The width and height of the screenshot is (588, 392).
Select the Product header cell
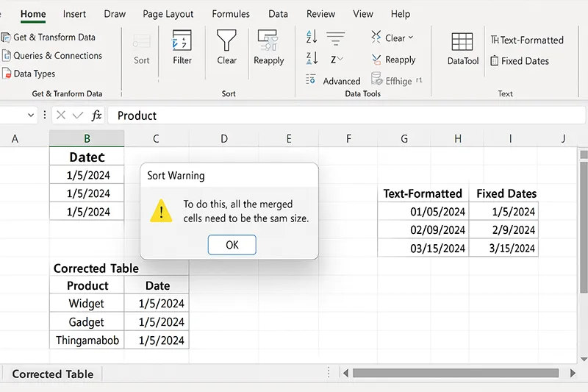87,285
